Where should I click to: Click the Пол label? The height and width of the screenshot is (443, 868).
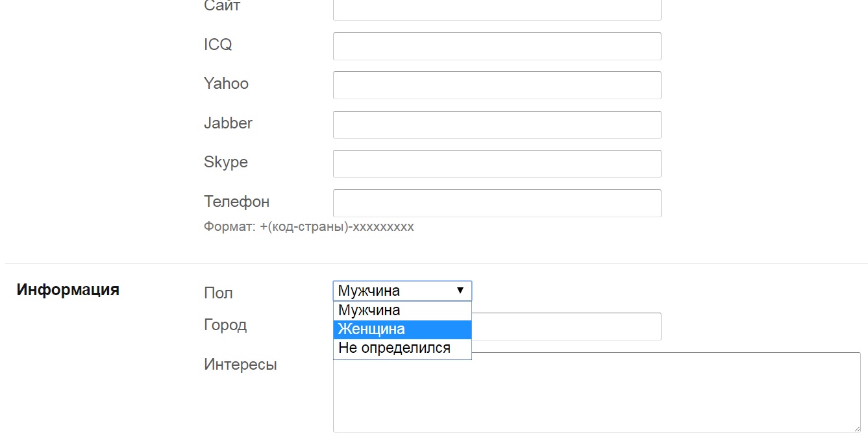pyautogui.click(x=218, y=293)
